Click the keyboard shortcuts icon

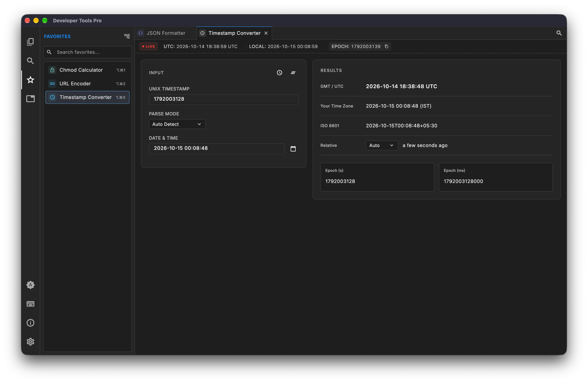(30, 304)
